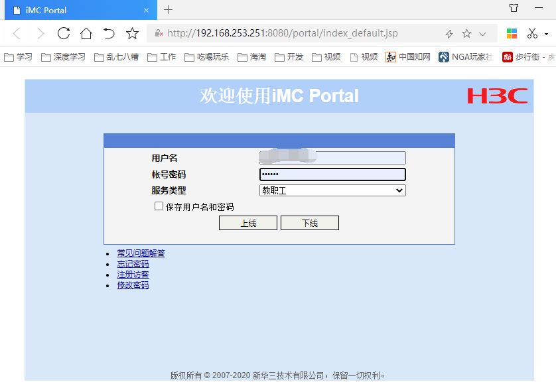Open the scissors screenshot tool
Image resolution: width=556 pixels, height=392 pixels.
(x=532, y=33)
